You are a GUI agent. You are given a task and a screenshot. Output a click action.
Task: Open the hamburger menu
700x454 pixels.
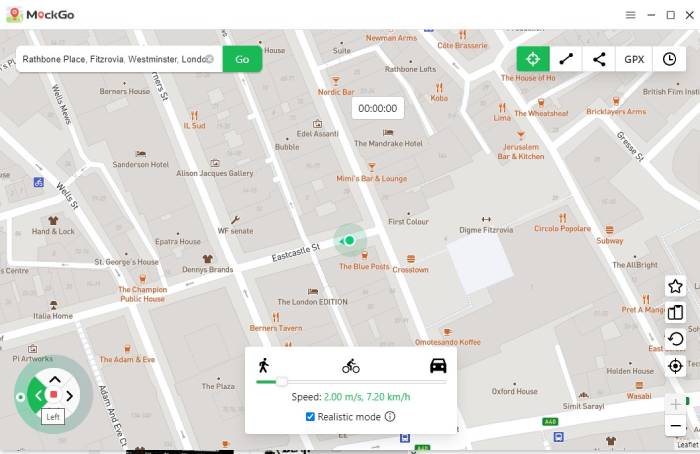click(x=630, y=15)
